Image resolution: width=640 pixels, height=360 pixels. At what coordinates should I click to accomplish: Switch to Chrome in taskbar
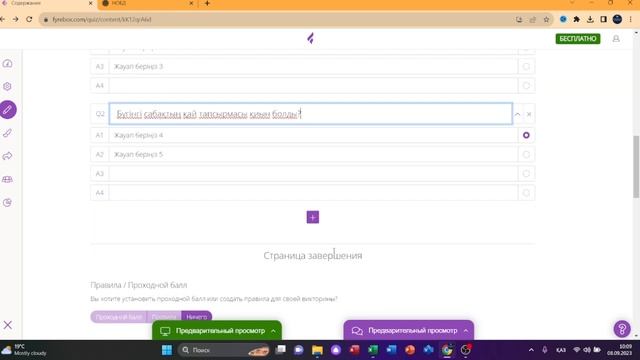[x=447, y=350]
